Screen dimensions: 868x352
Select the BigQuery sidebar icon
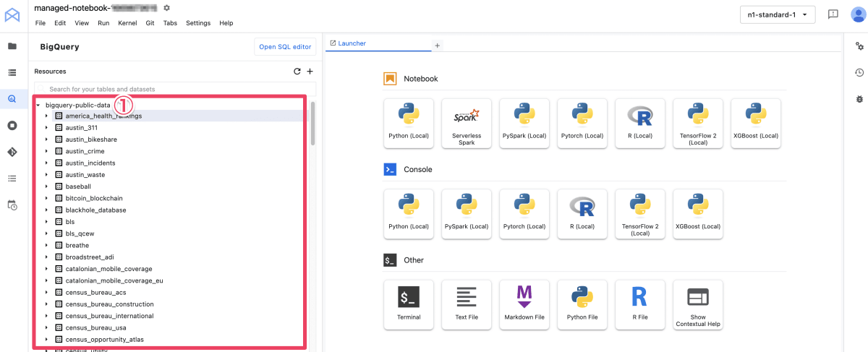point(12,99)
